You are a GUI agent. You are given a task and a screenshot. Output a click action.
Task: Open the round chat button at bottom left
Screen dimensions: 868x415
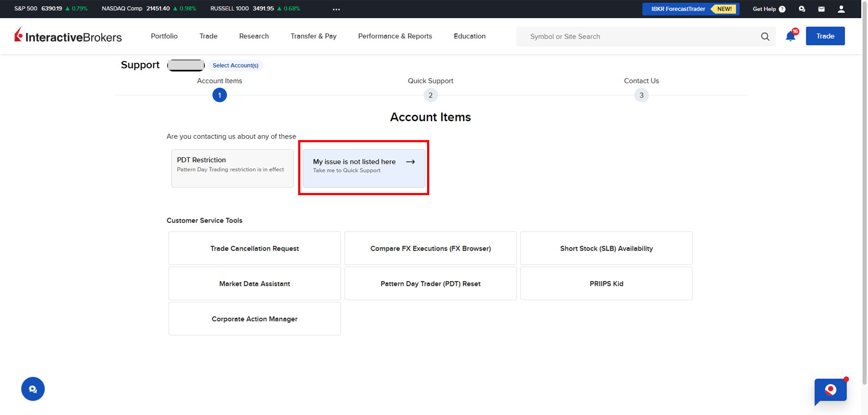click(x=33, y=389)
